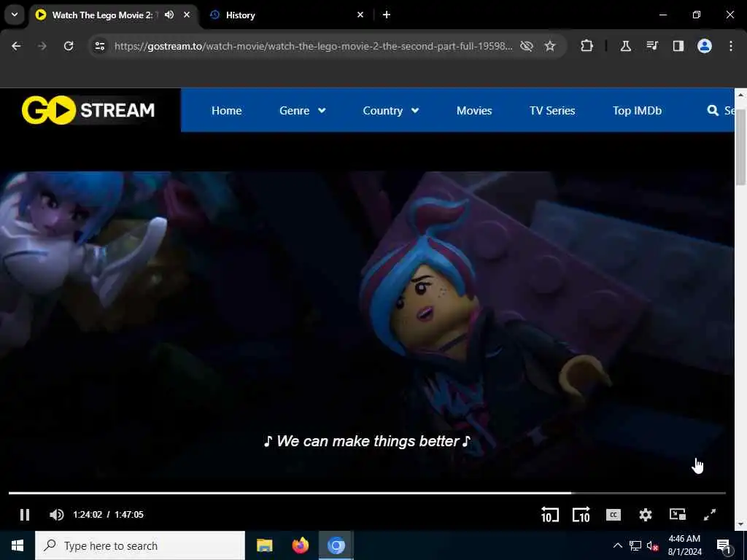Rewind the video 10 seconds
The height and width of the screenshot is (560, 747).
(x=550, y=515)
